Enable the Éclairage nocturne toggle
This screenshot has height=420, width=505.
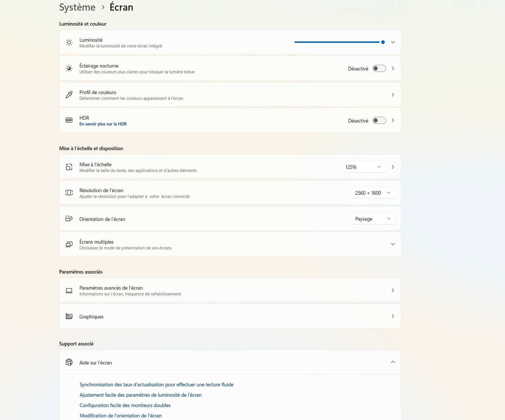(x=379, y=68)
